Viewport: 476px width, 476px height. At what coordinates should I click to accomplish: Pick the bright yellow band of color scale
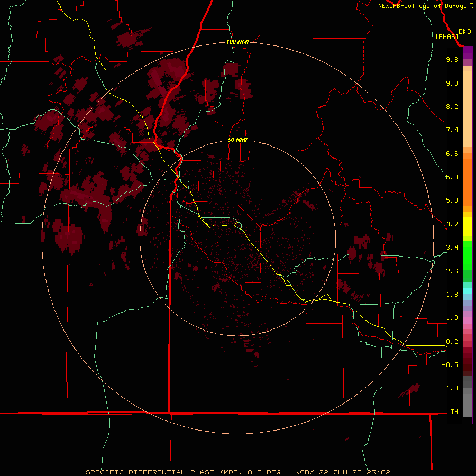coord(467,226)
